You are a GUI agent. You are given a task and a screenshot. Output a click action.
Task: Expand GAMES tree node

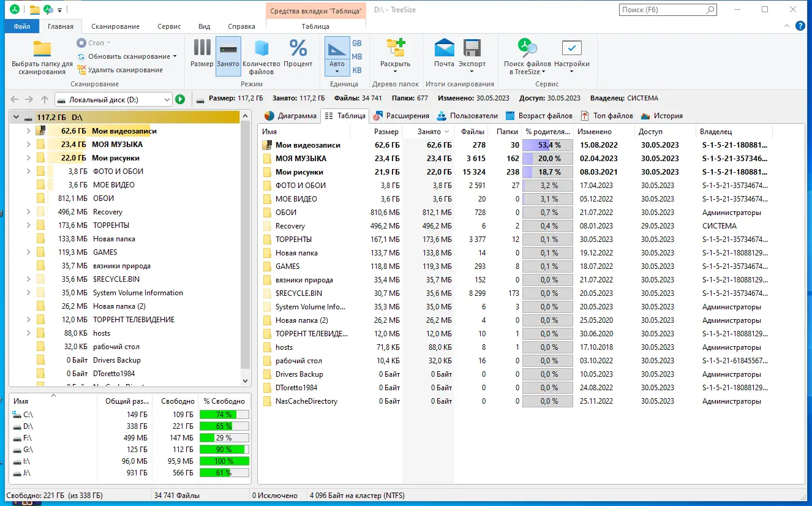(x=28, y=252)
